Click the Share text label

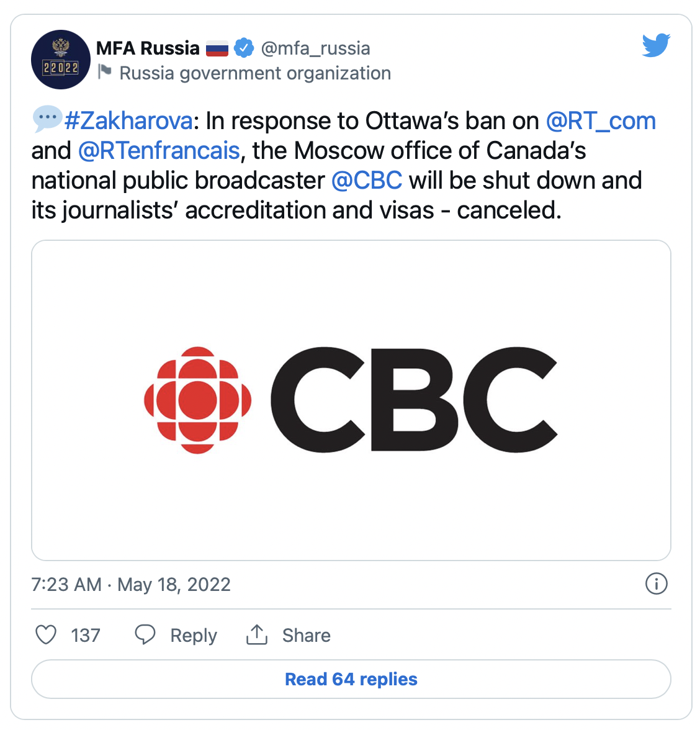tap(307, 636)
